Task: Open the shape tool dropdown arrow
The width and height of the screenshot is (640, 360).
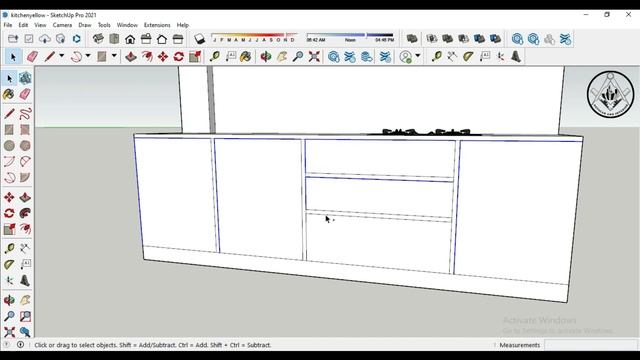Action: (x=114, y=56)
